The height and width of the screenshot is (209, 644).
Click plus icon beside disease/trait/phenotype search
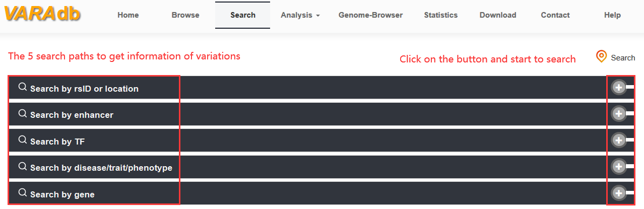[x=618, y=166]
